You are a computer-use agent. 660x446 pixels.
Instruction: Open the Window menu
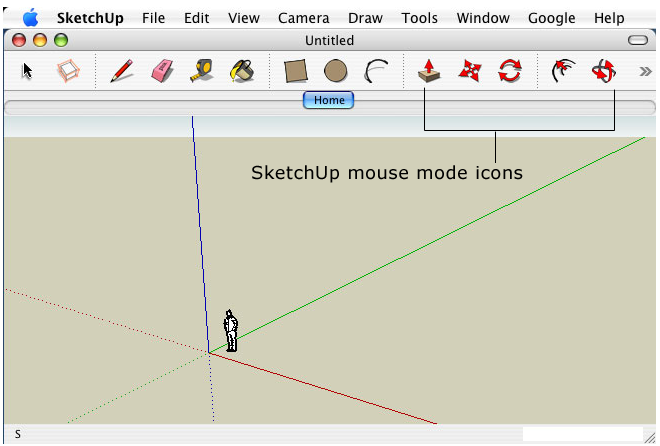483,18
